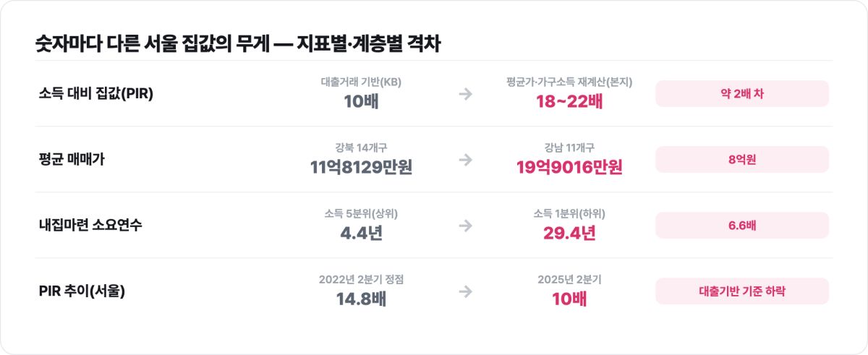Click the 8억원 pink badge

pyautogui.click(x=742, y=160)
